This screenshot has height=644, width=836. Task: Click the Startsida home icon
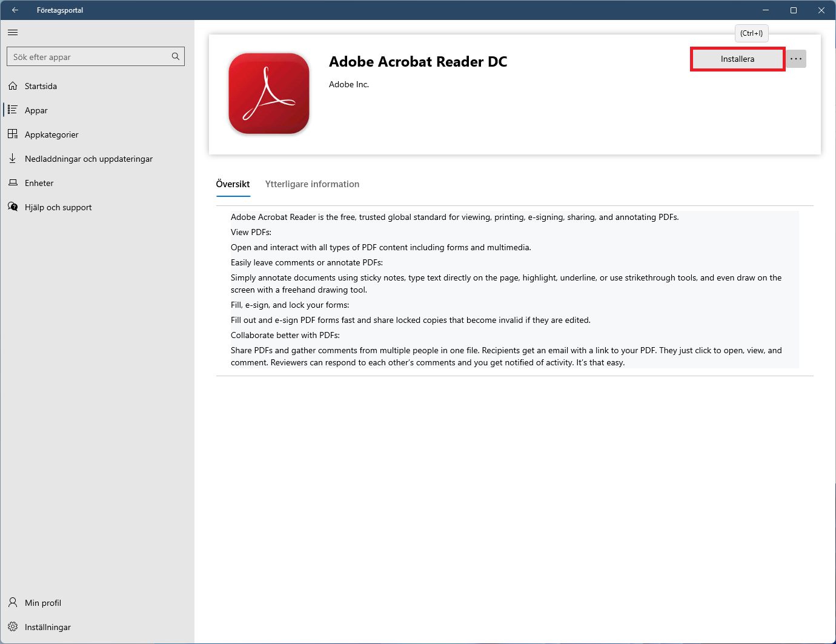tap(13, 86)
